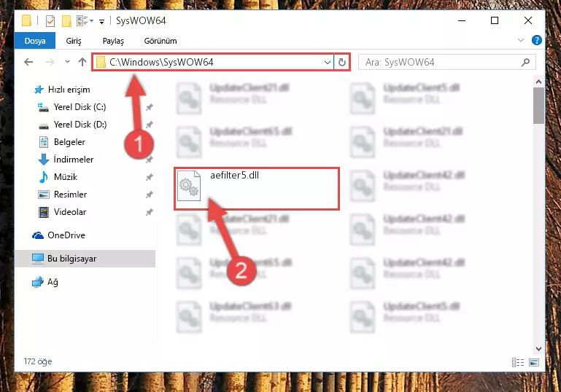Open Videolar folder in sidebar
This screenshot has height=392, width=561.
[70, 212]
